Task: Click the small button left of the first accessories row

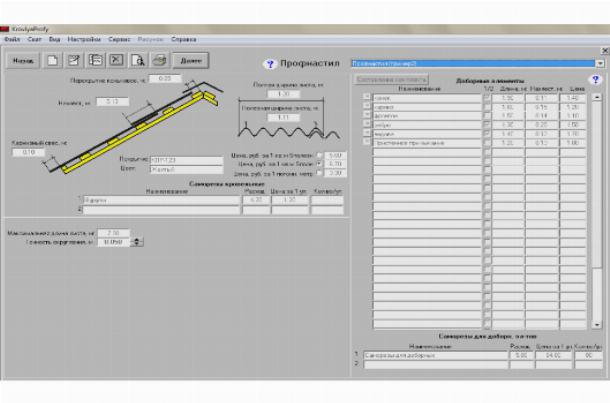Action: [x=366, y=98]
